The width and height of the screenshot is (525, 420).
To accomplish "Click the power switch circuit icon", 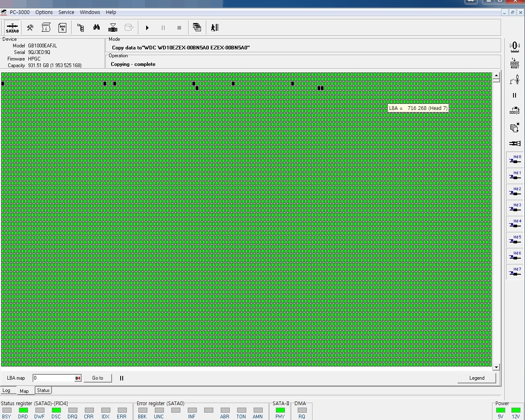I will (x=515, y=79).
